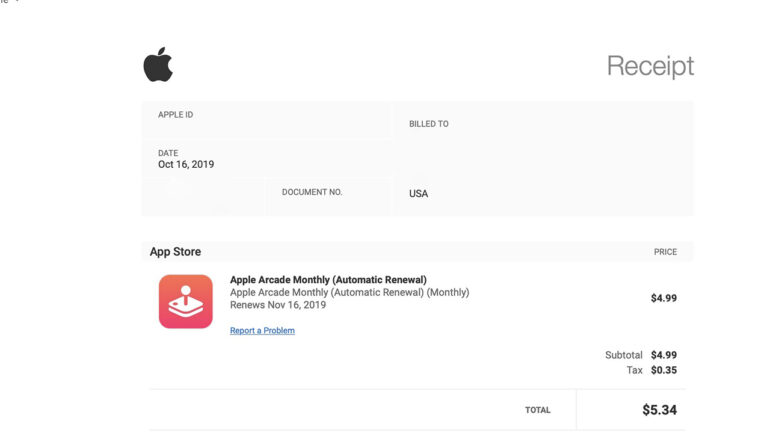Screen dimensions: 770x433
Task: Click the App Store section header
Action: (175, 252)
